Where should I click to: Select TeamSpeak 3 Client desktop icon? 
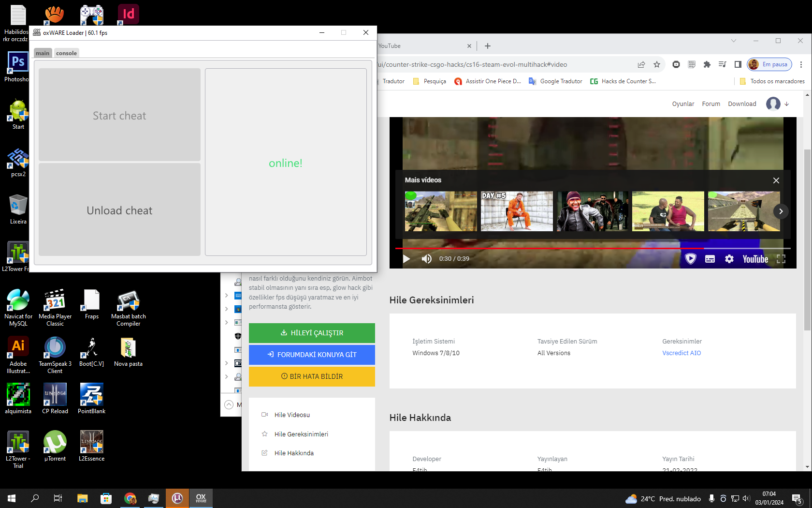pyautogui.click(x=55, y=355)
